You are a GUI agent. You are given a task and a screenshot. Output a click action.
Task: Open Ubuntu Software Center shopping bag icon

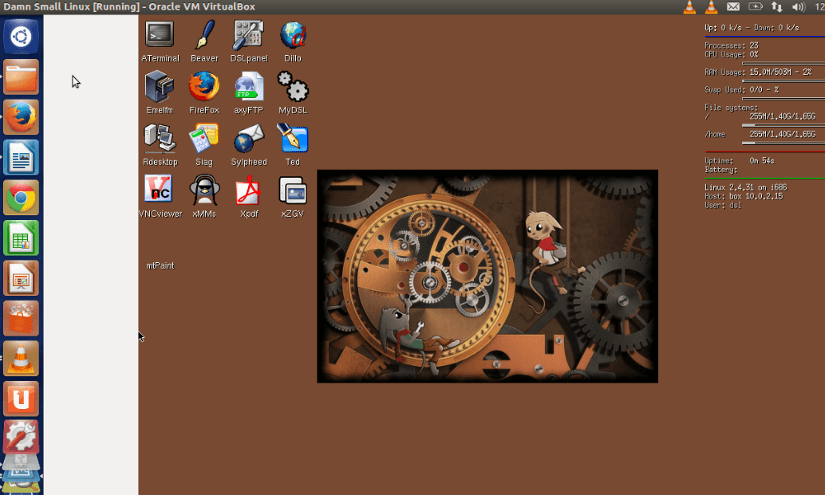[21, 318]
